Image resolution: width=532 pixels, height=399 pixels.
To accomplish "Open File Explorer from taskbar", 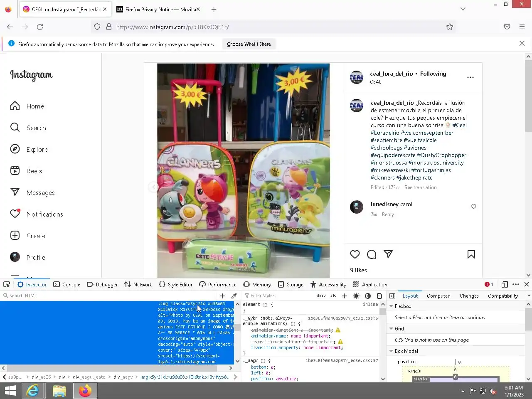I will [59, 391].
